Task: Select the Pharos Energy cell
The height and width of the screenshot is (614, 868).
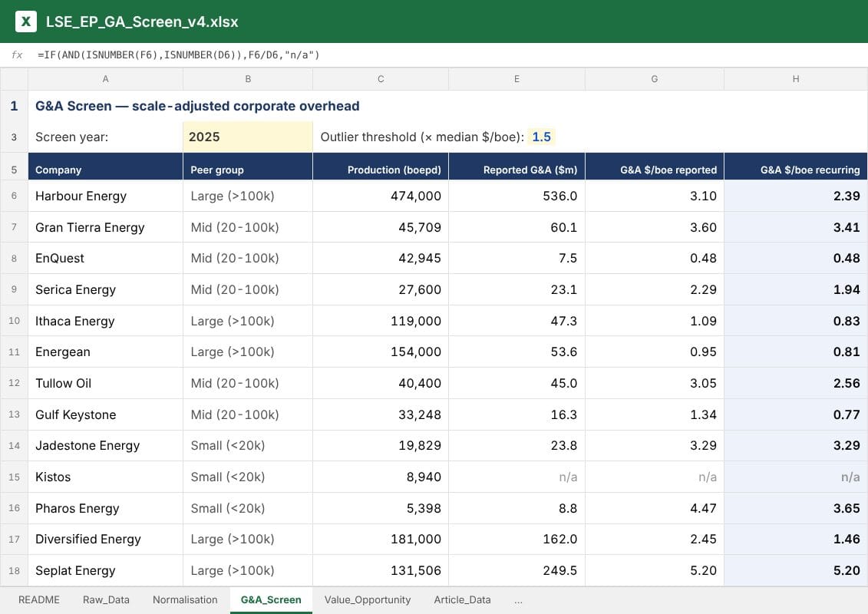Action: point(105,507)
